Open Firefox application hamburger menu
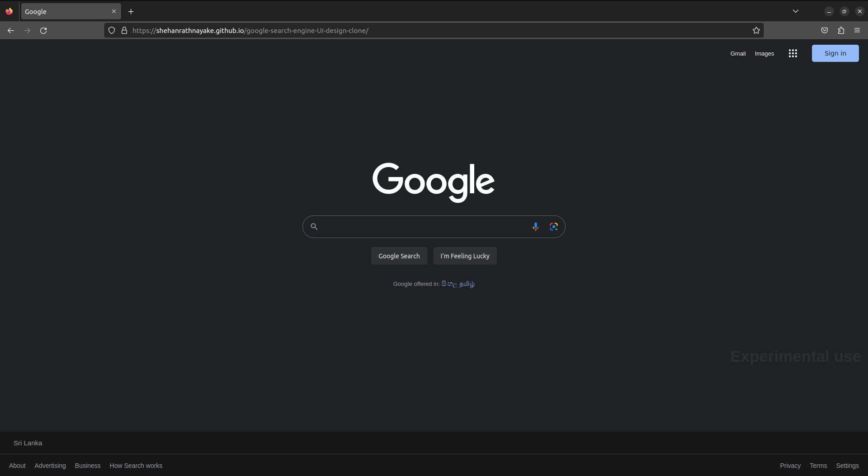This screenshot has width=868, height=476. pyautogui.click(x=857, y=31)
